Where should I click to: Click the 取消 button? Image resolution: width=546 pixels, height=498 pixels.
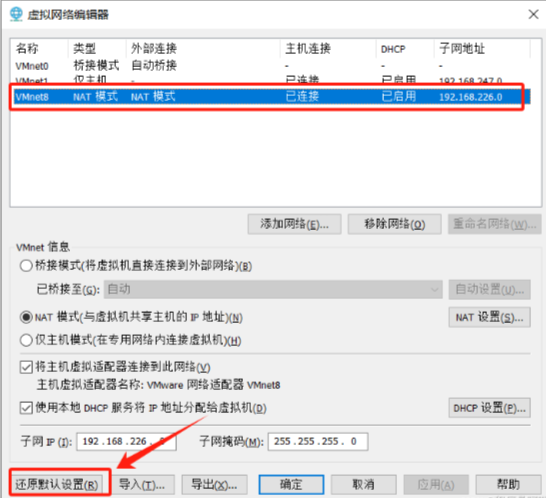(x=364, y=484)
